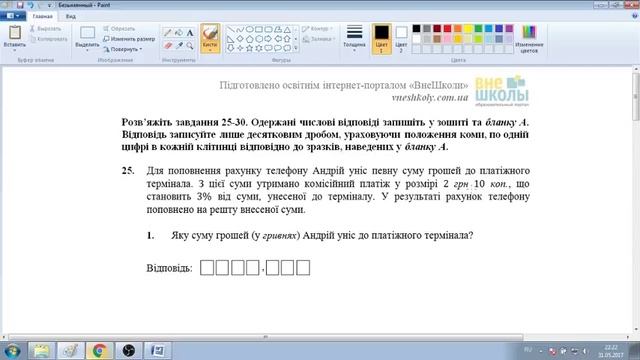Select the Eraser tool
Screen dimensions: 640x360
point(167,46)
